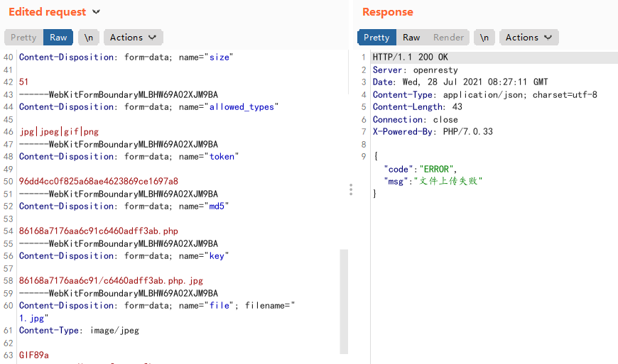Switch request view to Pretty tab
This screenshot has height=364, width=618.
[23, 38]
